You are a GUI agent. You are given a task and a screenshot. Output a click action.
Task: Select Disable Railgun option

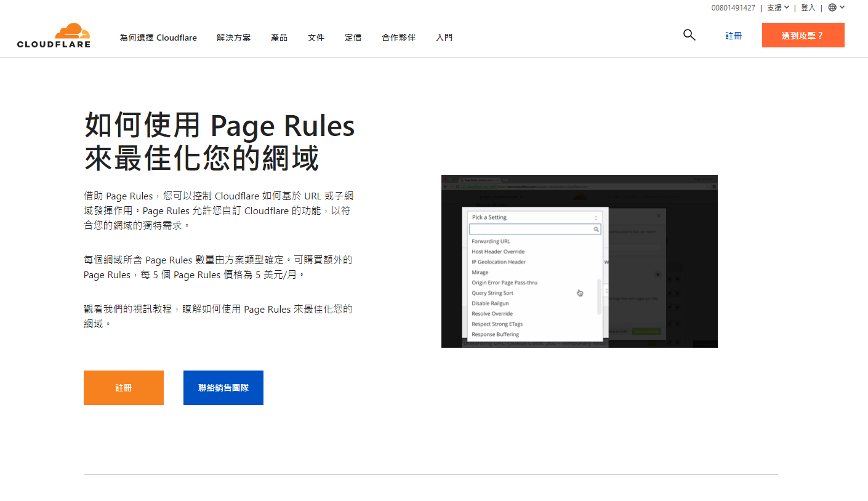click(x=490, y=303)
